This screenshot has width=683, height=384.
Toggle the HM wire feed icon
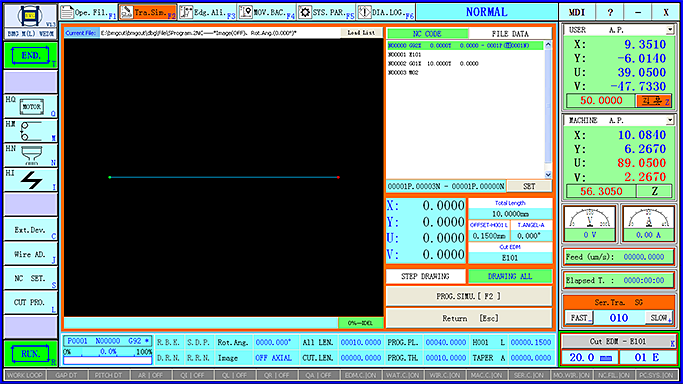[30, 131]
